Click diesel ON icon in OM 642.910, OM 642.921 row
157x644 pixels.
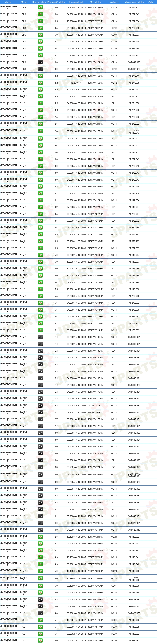tap(40, 475)
